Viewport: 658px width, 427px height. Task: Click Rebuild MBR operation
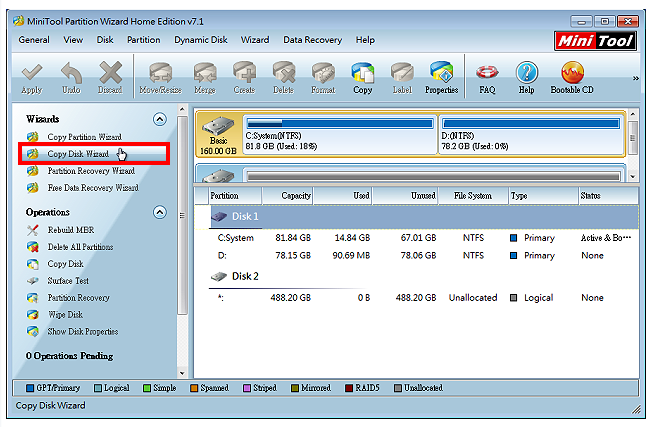(x=70, y=230)
